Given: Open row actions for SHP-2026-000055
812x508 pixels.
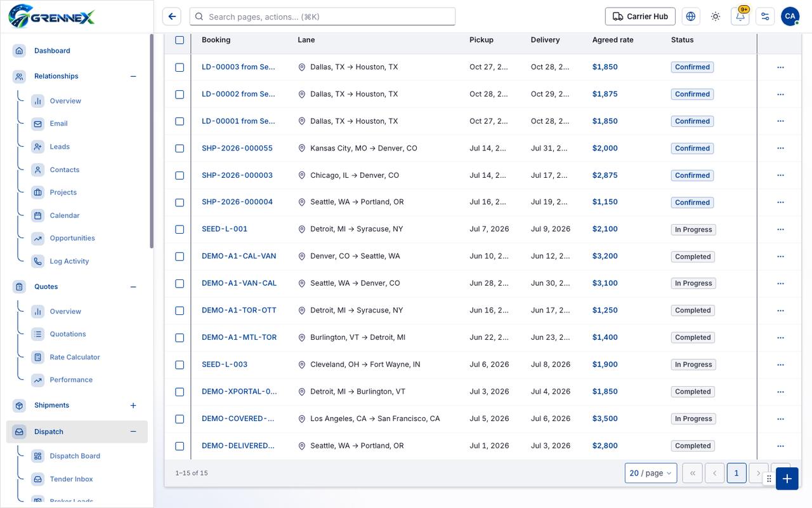Looking at the screenshot, I should (x=780, y=148).
